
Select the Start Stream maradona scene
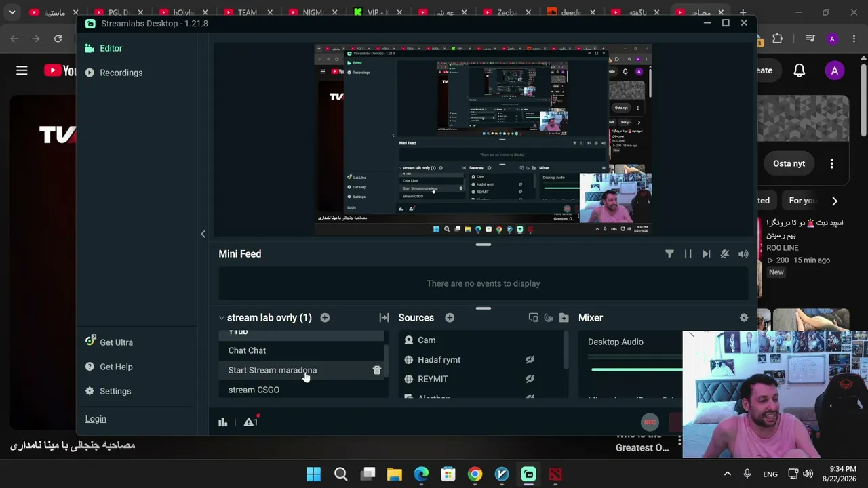tap(301, 370)
